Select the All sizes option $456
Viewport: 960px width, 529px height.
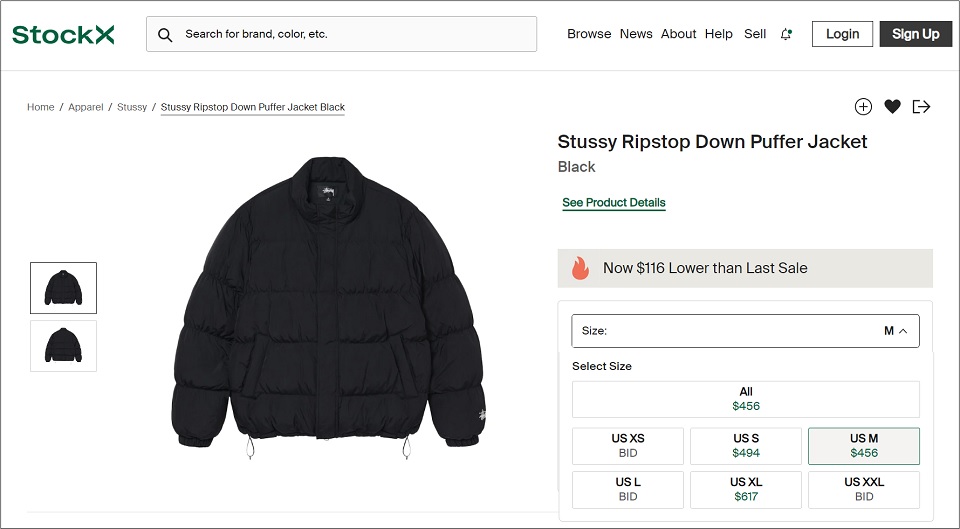(x=745, y=399)
